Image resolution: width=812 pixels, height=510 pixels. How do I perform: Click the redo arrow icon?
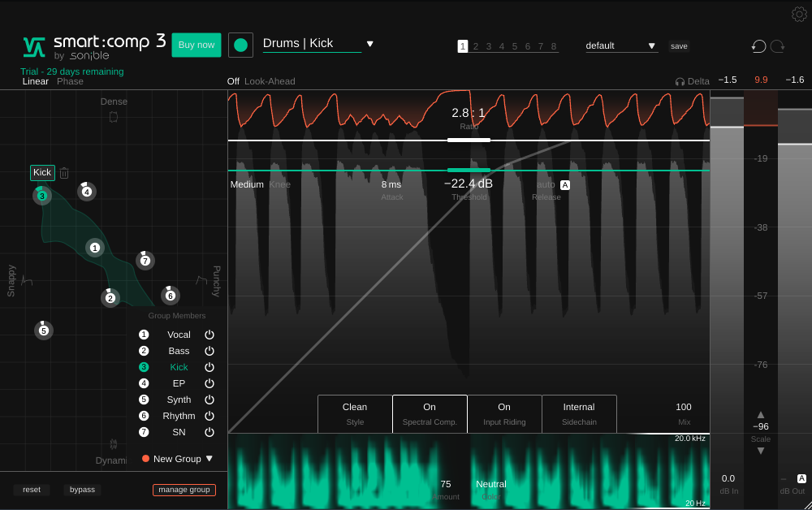(x=777, y=46)
